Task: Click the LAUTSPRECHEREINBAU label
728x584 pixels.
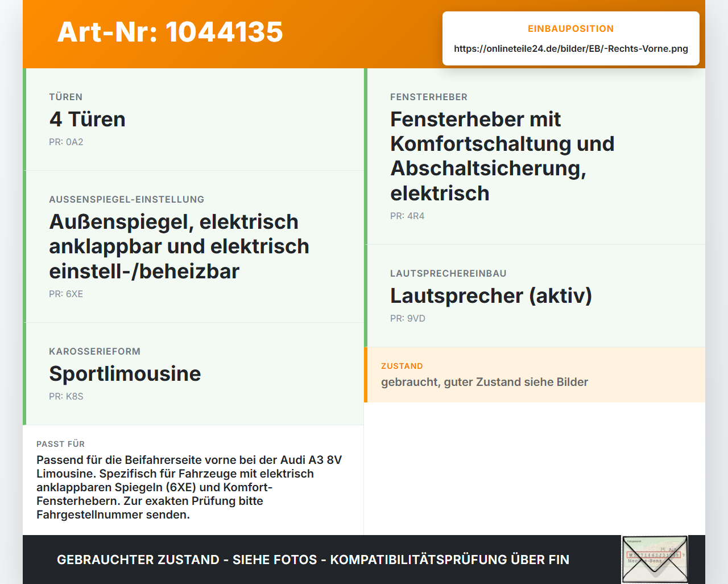Action: [448, 273]
